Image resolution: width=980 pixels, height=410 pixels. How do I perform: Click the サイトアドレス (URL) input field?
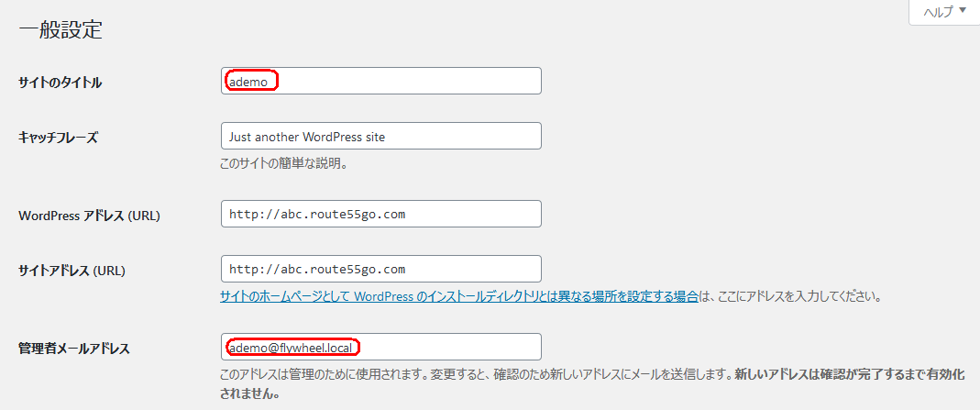click(381, 269)
